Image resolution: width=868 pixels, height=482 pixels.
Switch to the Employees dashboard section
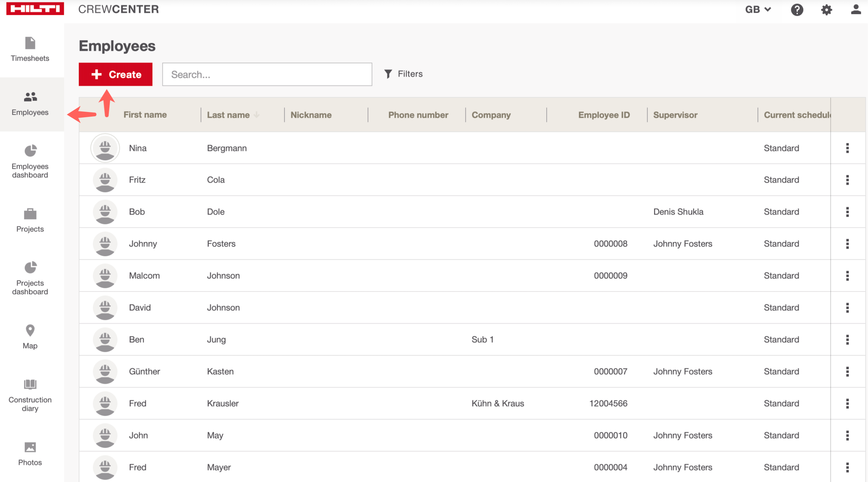pos(30,161)
